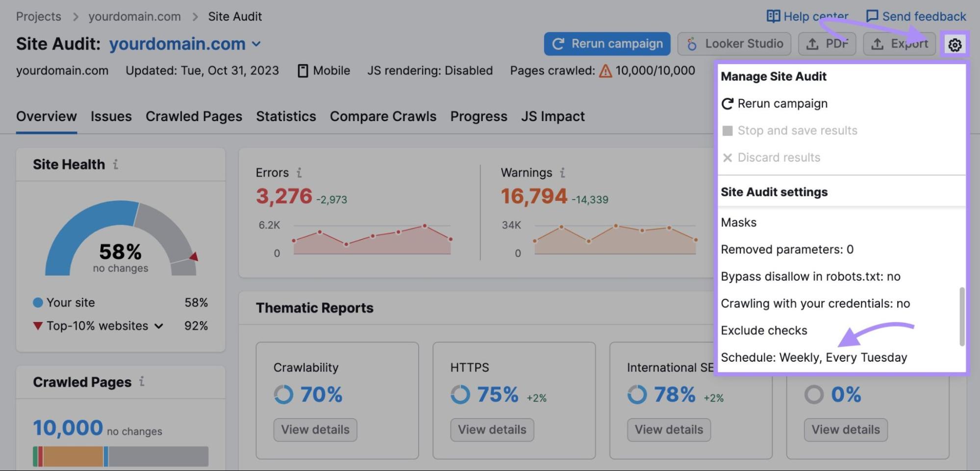
Task: Open the Site Audit settings gear
Action: (x=955, y=44)
